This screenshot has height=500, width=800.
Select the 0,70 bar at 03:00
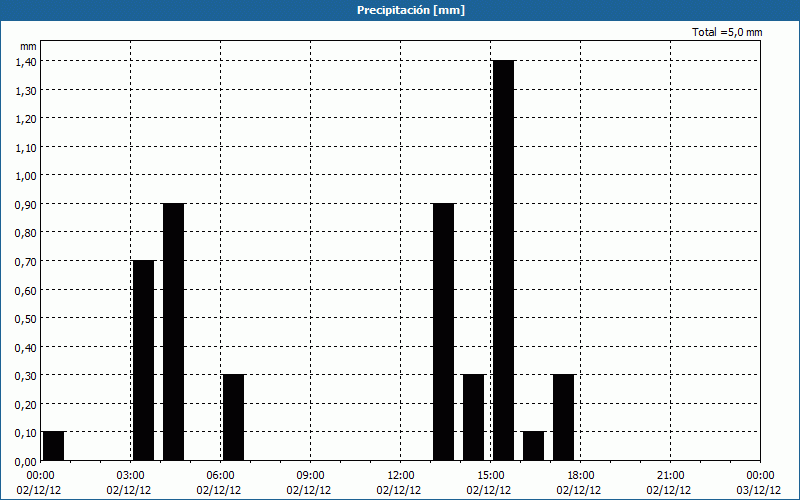(x=143, y=360)
